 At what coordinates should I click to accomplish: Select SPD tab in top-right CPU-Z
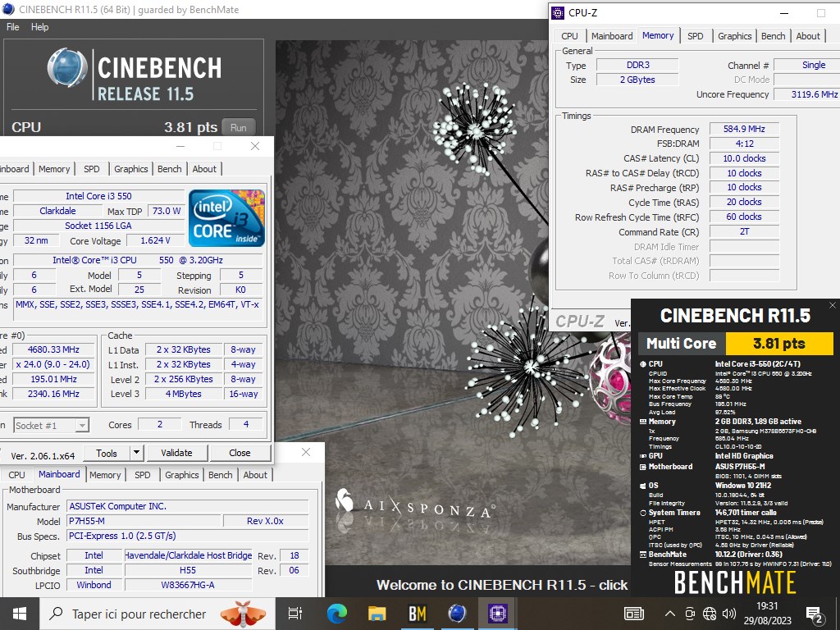point(696,36)
